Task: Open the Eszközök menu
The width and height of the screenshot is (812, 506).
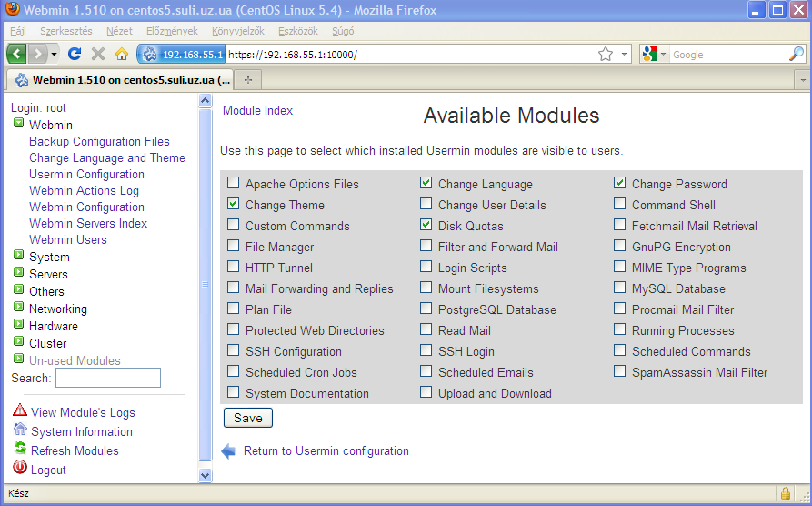Action: [x=298, y=31]
